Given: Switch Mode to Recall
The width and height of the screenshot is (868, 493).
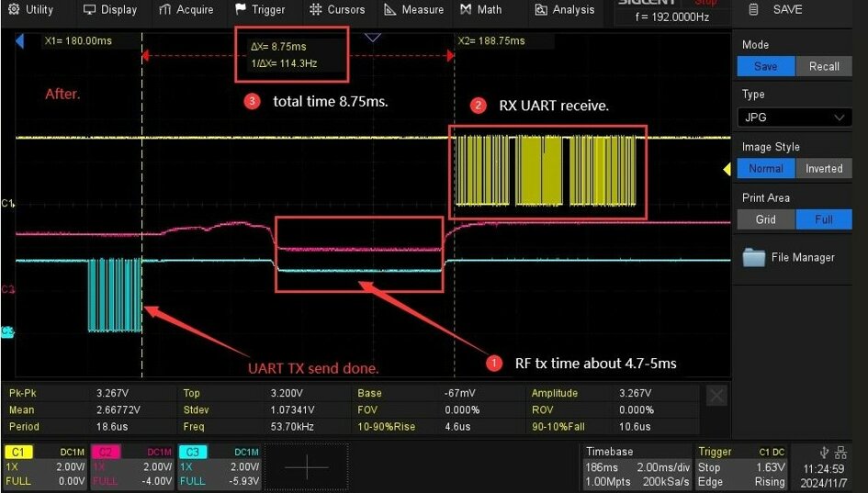Looking at the screenshot, I should click(x=823, y=66).
